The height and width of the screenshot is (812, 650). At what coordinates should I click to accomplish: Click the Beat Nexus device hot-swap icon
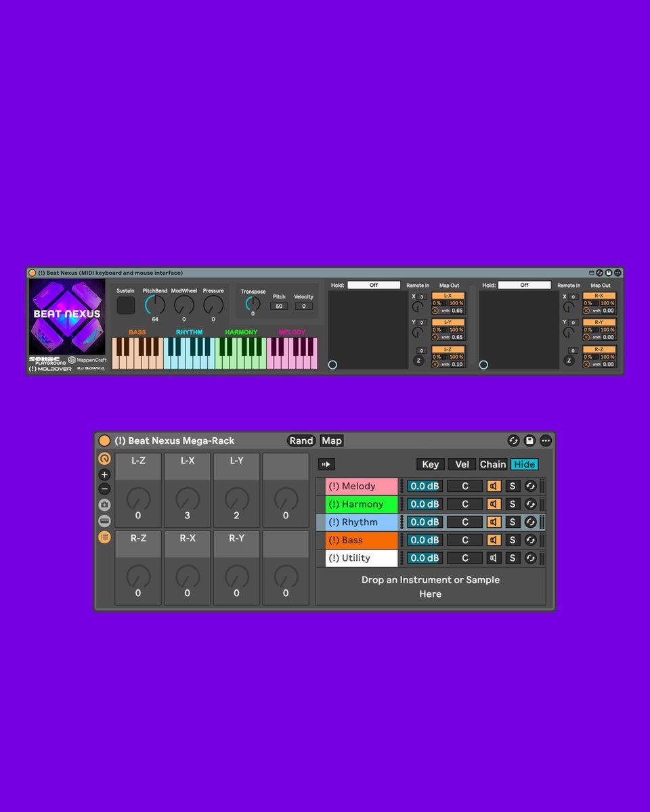pos(599,273)
